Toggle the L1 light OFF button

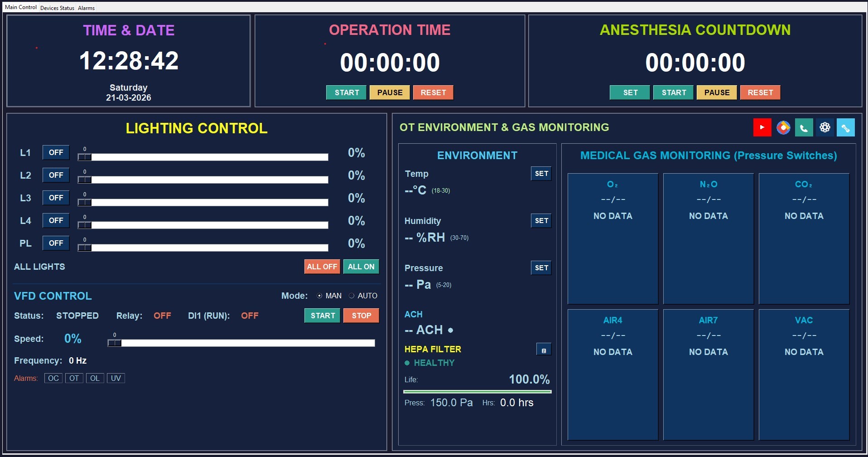click(56, 153)
